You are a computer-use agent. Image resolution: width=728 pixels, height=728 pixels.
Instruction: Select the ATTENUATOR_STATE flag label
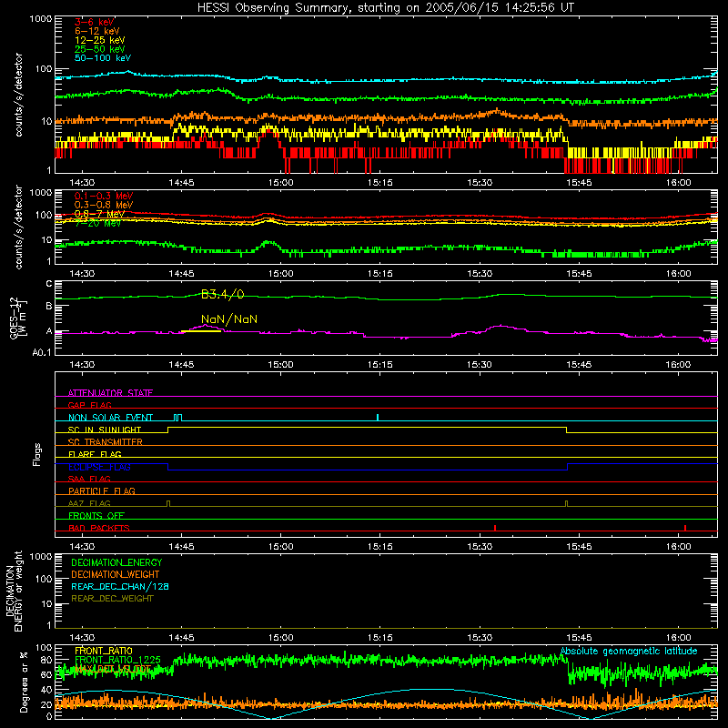[110, 393]
